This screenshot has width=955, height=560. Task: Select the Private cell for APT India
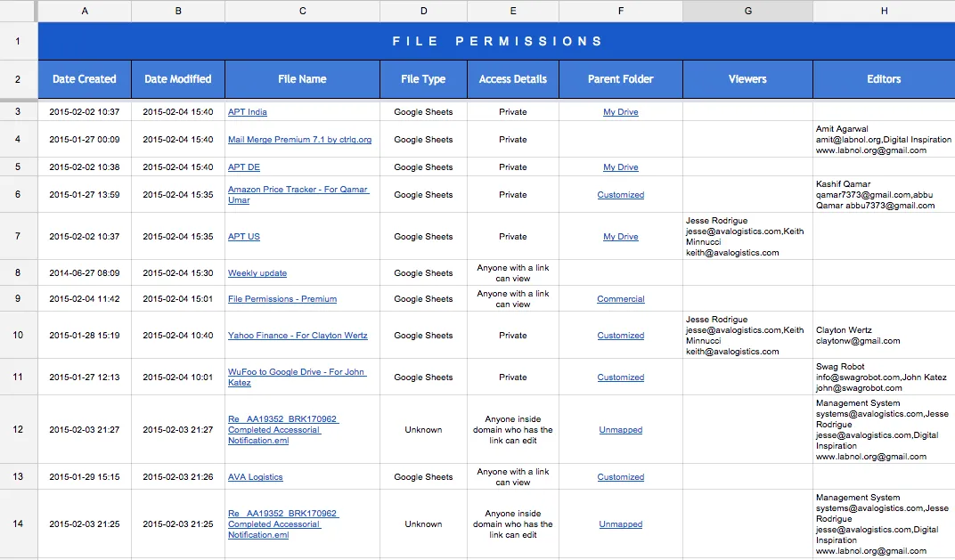pos(512,111)
